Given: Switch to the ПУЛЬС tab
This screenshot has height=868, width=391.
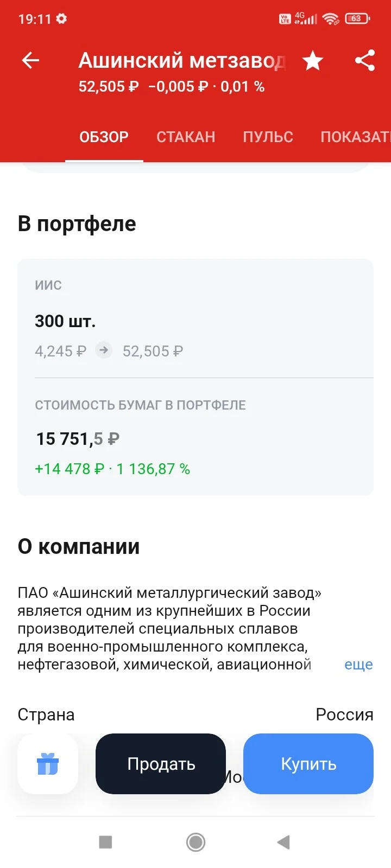Looking at the screenshot, I should coord(268,137).
